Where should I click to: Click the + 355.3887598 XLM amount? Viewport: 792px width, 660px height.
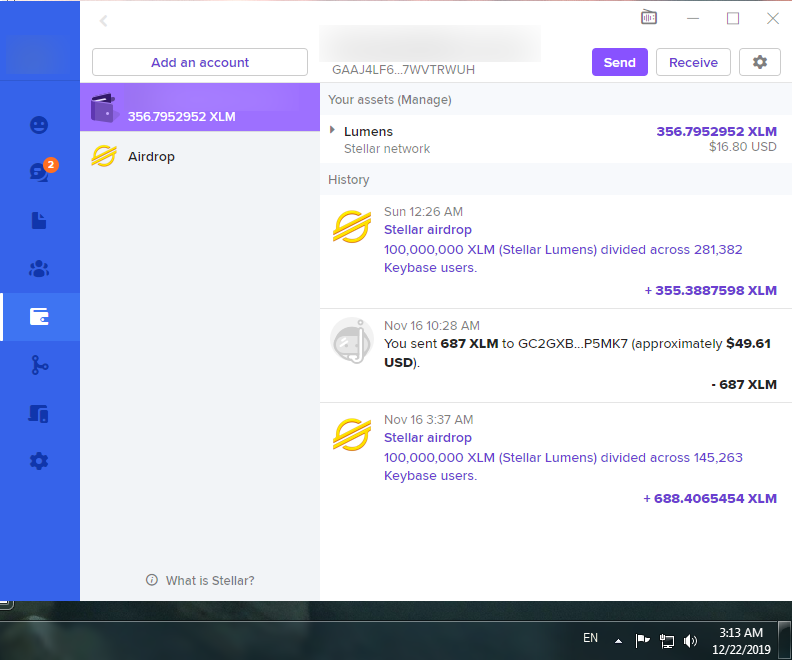710,290
